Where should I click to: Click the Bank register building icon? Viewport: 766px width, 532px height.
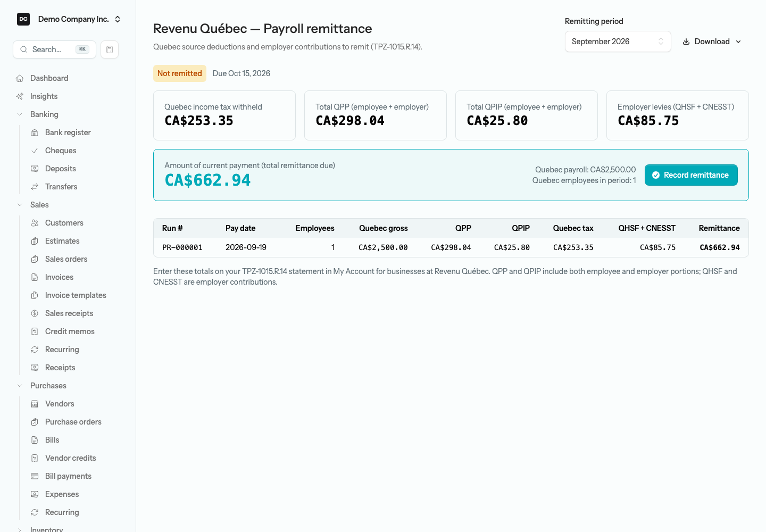35,132
